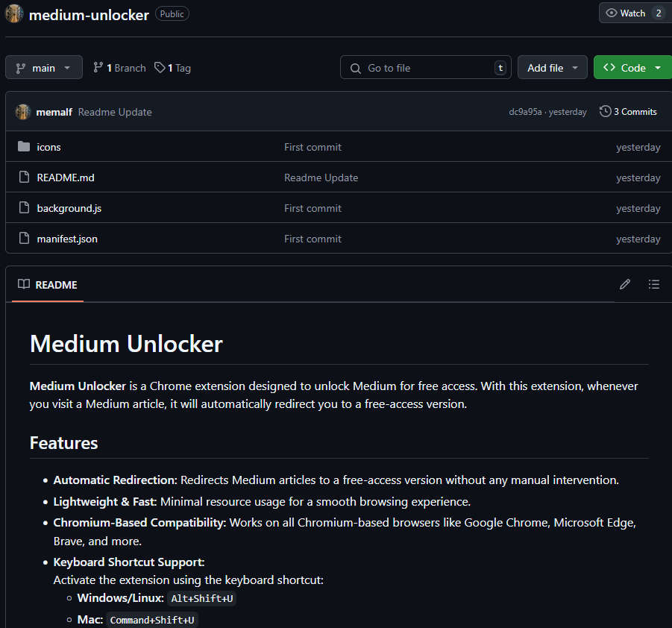
Task: Open the First commit message for background.js
Action: click(313, 208)
